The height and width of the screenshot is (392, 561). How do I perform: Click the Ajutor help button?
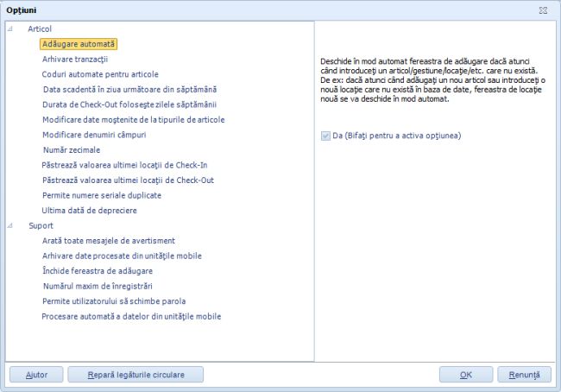tap(35, 375)
